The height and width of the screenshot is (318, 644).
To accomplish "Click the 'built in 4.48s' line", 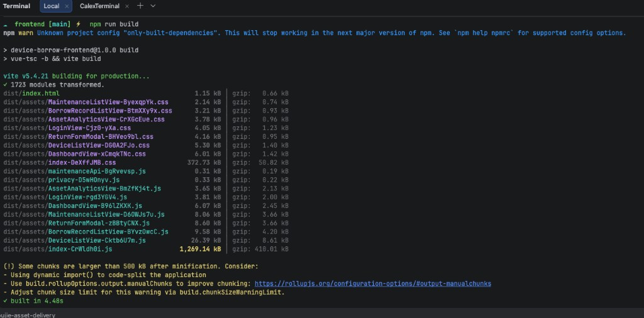I will point(33,301).
